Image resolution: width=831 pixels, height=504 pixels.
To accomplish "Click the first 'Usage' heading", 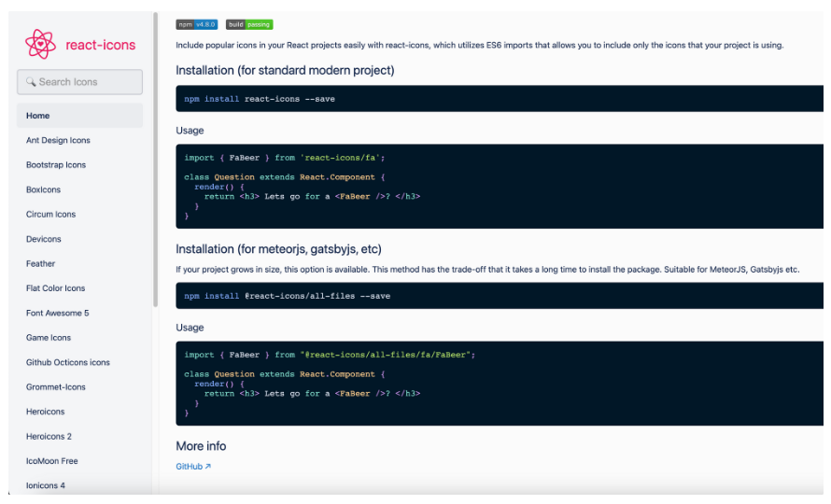I will (x=190, y=131).
